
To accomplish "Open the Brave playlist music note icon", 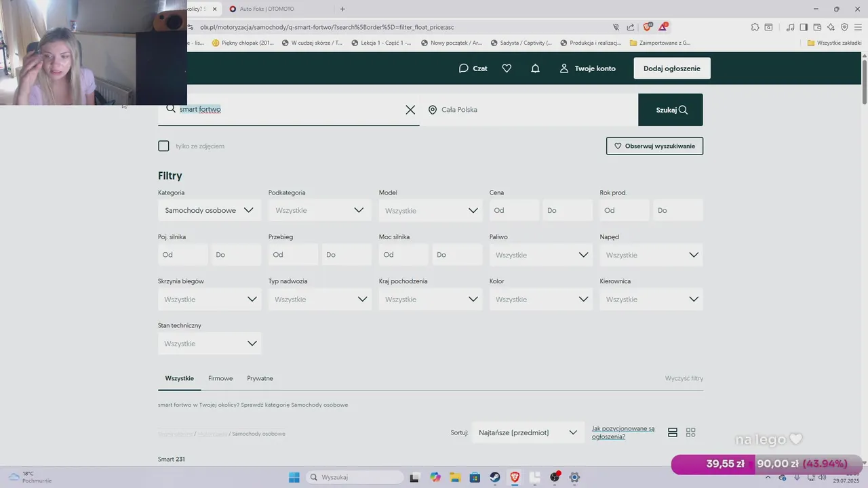I will click(790, 27).
